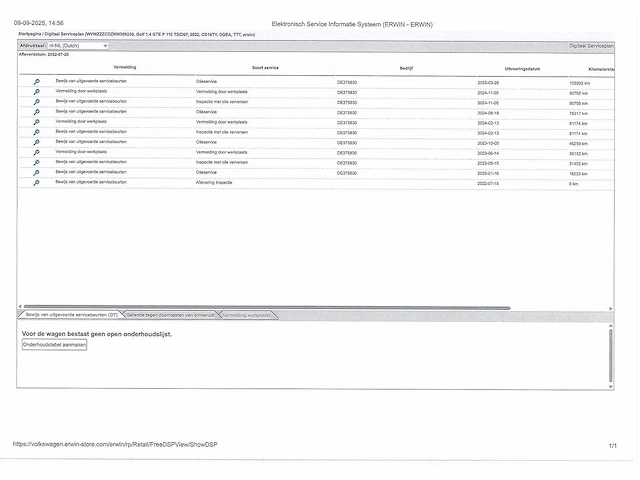Open magnifier for 2024-02-13 Vermelding door werkplaats
The image size is (640, 480).
(37, 122)
